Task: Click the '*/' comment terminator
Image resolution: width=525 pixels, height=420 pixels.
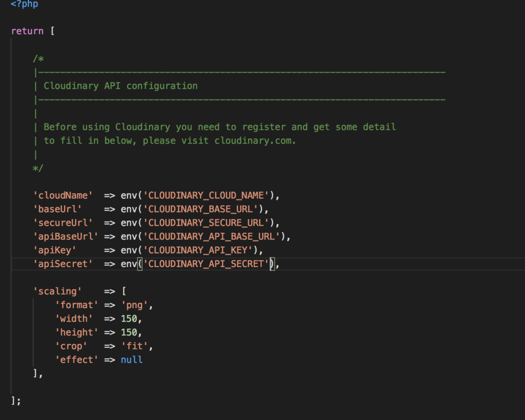Action: pyautogui.click(x=38, y=168)
